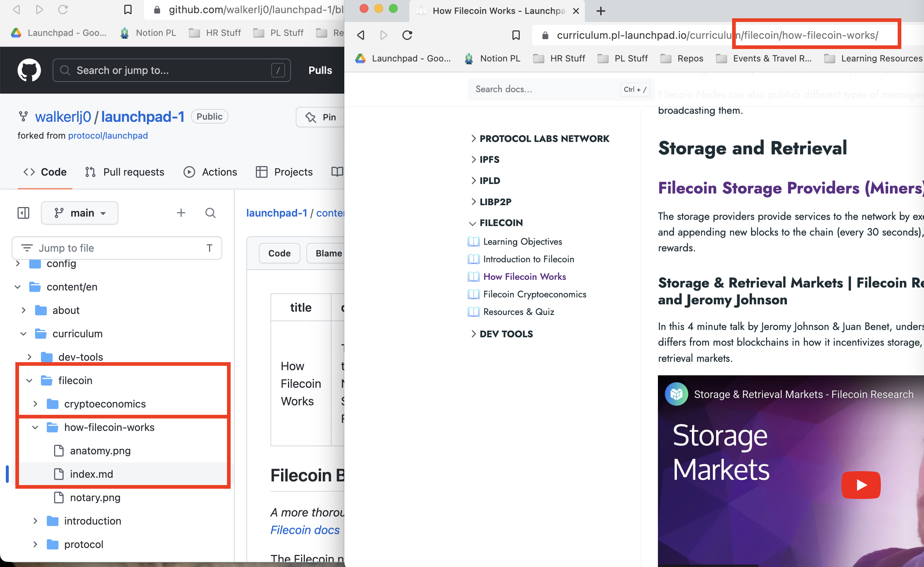Screen dimensions: 924x567
Task: Expand the config folder
Action: (x=18, y=263)
